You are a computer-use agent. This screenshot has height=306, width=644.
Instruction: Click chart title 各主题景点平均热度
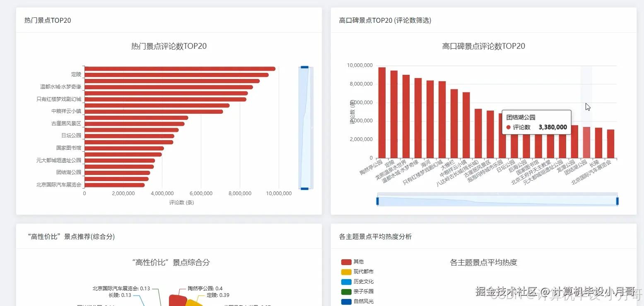pyautogui.click(x=484, y=263)
